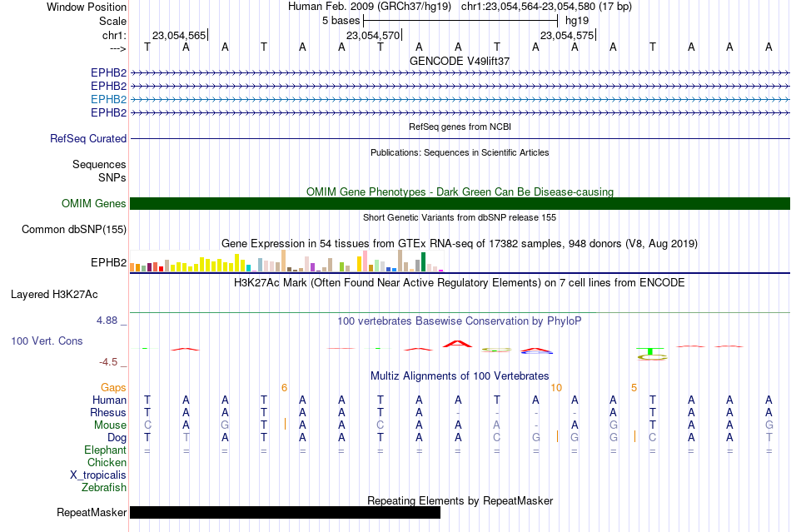Viewport: 791px width, 532px height.
Task: Click the RefSeq Curated track label
Action: 87,139
